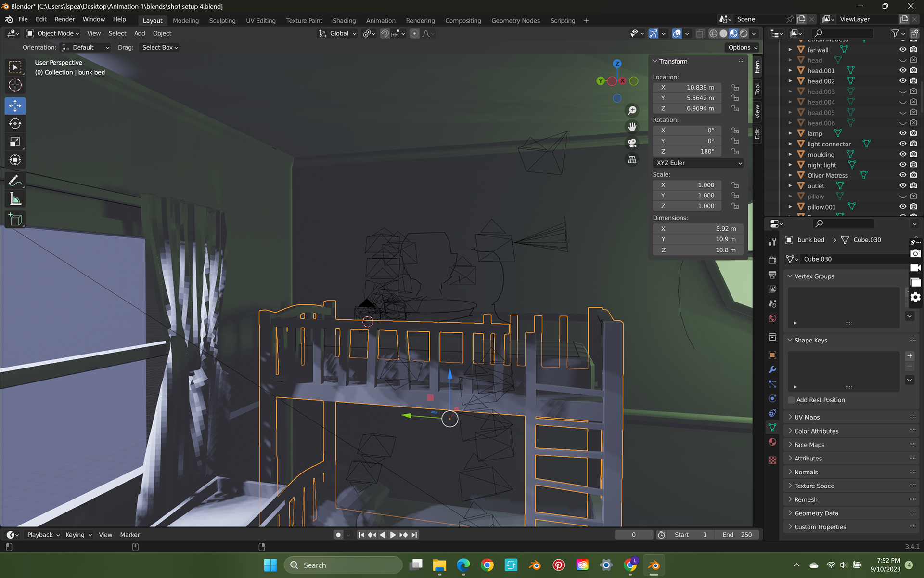Add new shape key with plus
924x578 pixels.
click(x=910, y=356)
